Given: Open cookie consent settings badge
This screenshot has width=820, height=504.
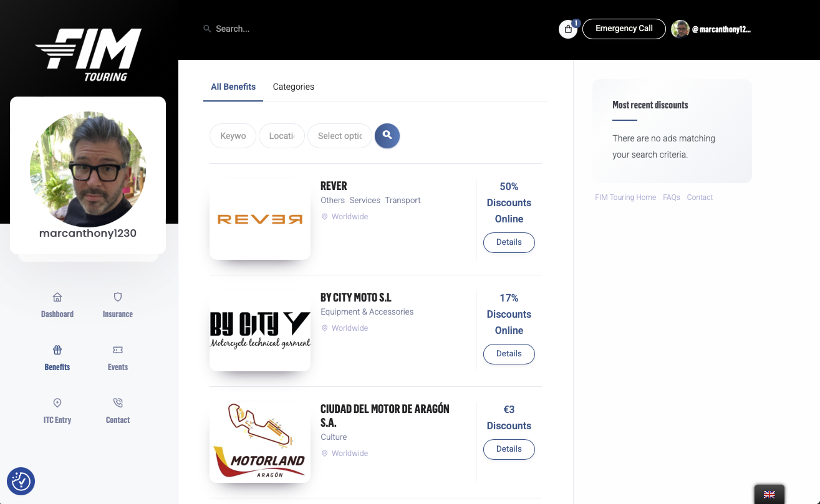Looking at the screenshot, I should 21,481.
